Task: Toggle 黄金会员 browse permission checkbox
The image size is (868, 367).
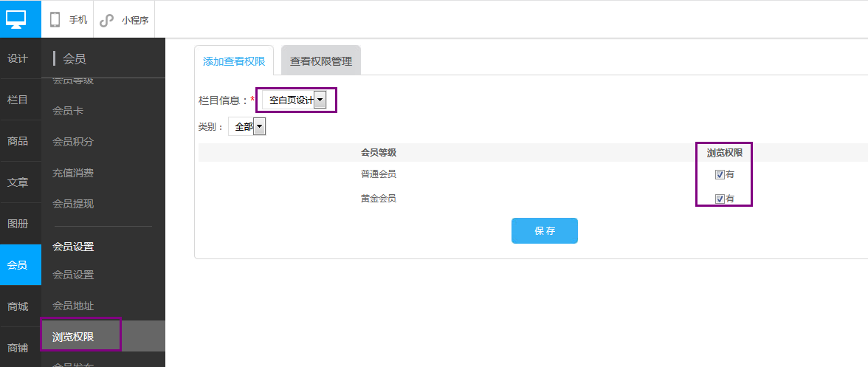Action: [x=720, y=199]
